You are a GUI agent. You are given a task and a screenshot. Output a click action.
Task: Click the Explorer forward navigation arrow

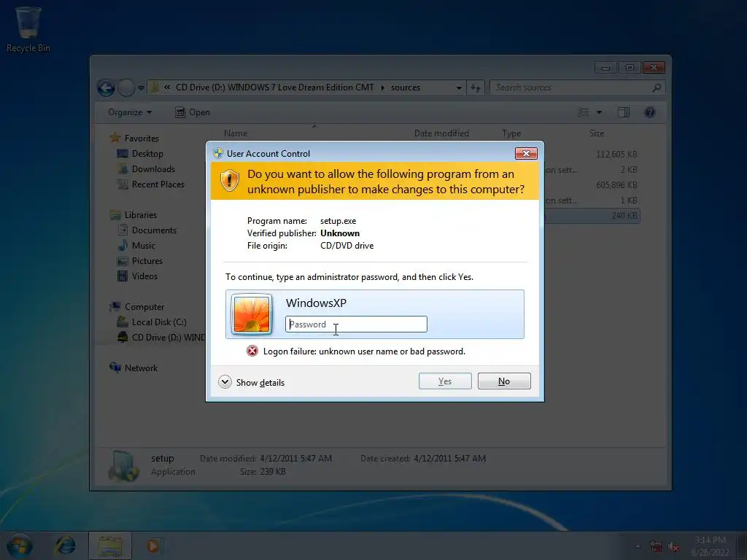tap(126, 87)
